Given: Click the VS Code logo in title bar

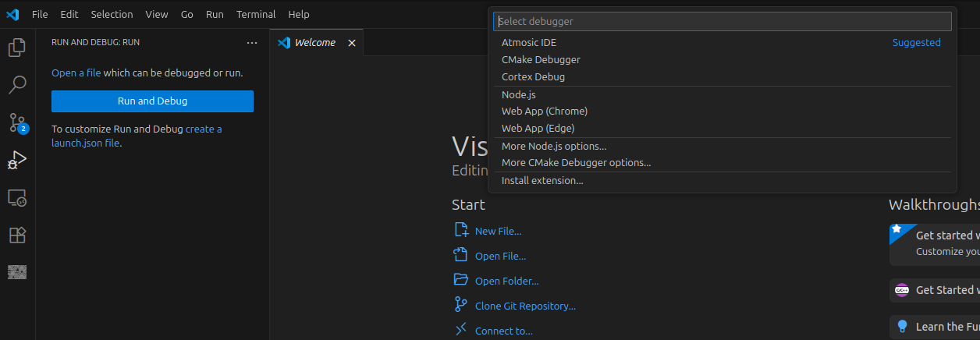Looking at the screenshot, I should pos(12,14).
